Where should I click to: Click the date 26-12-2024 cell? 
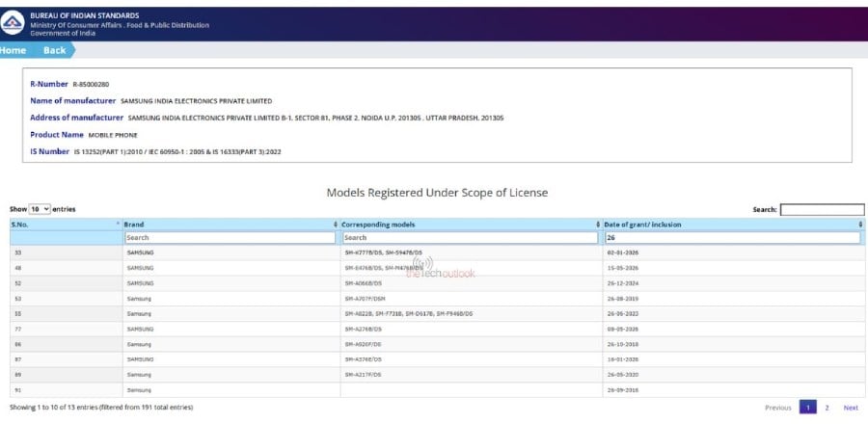pos(734,283)
